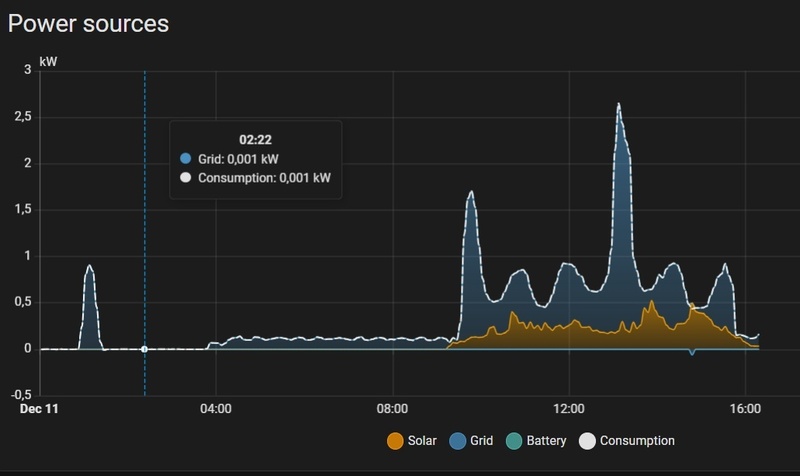Click the teal Battery legend dot

(x=514, y=441)
